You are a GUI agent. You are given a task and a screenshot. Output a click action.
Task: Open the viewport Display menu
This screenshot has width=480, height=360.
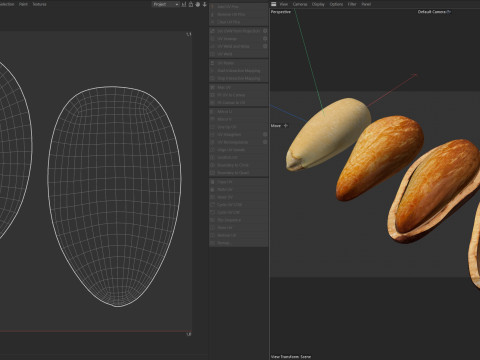318,4
